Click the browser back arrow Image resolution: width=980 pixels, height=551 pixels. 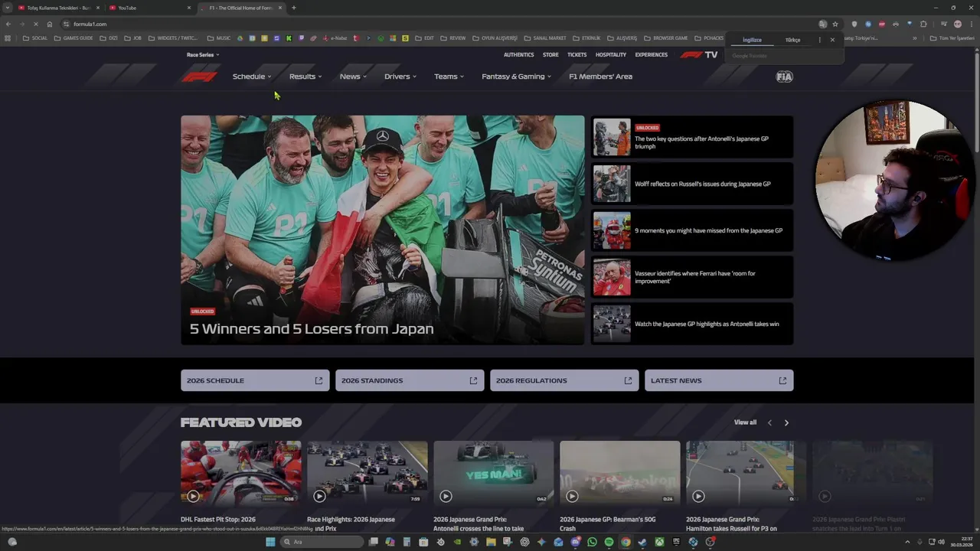point(8,24)
